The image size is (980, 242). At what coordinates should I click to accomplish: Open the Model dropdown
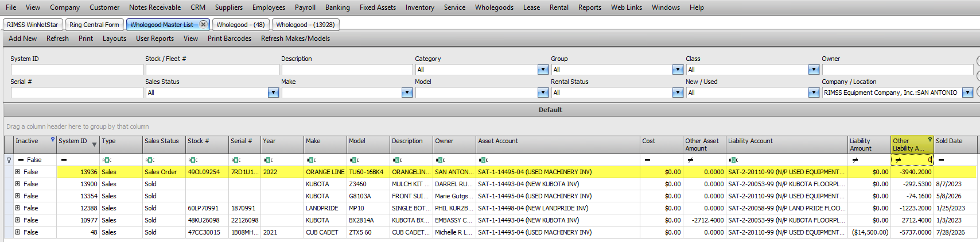point(543,93)
